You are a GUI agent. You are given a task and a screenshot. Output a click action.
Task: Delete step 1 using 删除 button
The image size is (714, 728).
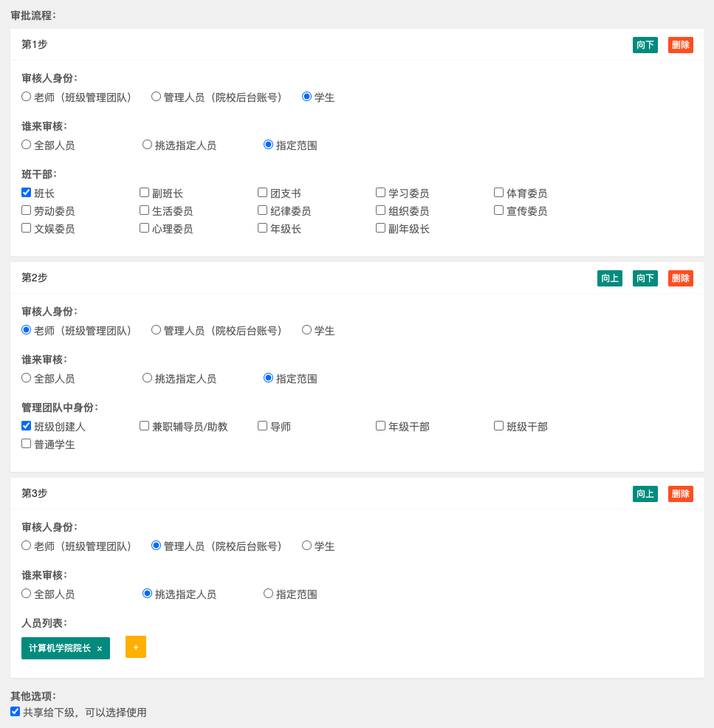[x=680, y=45]
